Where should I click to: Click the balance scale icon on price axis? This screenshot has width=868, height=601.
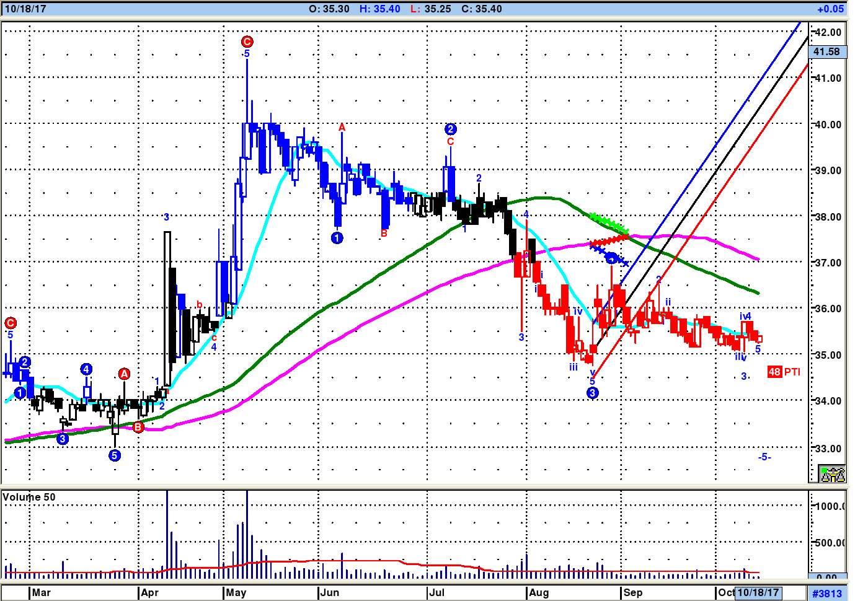tap(832, 474)
